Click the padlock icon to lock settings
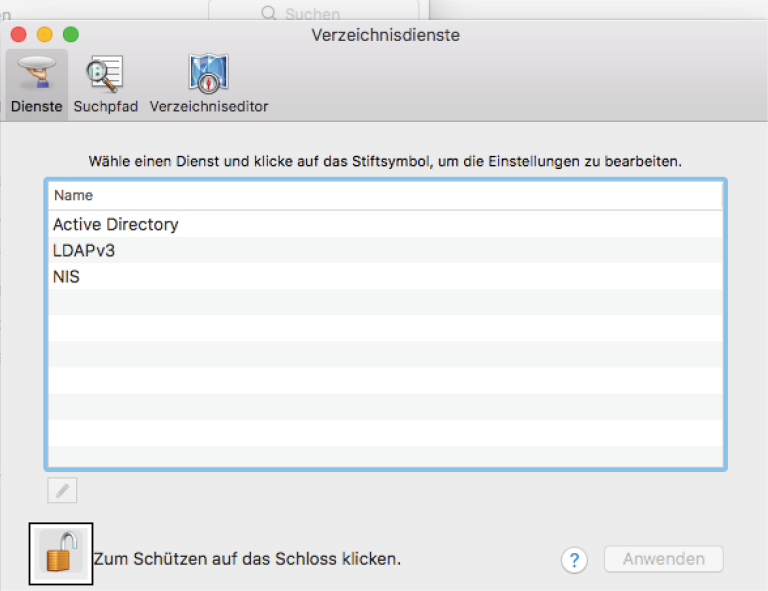 (x=61, y=554)
